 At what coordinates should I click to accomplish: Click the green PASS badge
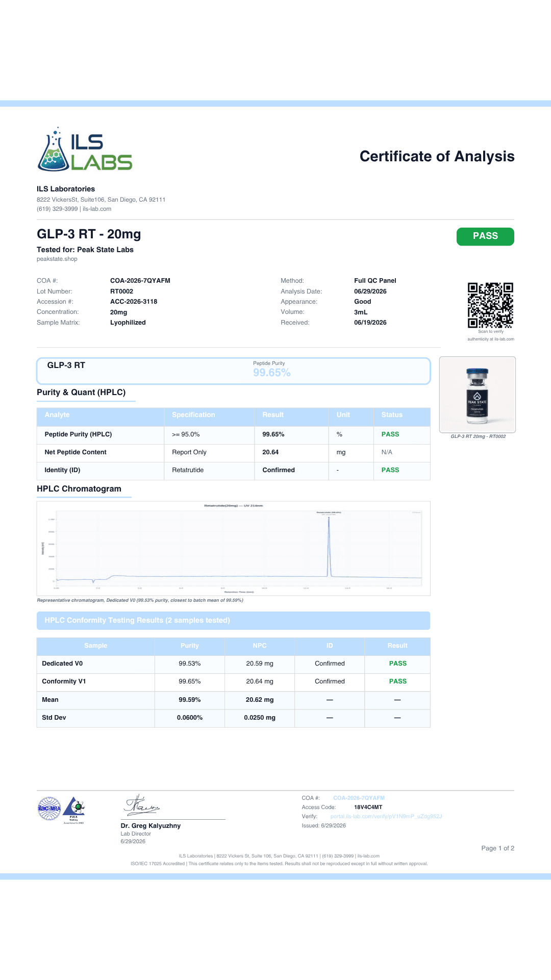(485, 236)
